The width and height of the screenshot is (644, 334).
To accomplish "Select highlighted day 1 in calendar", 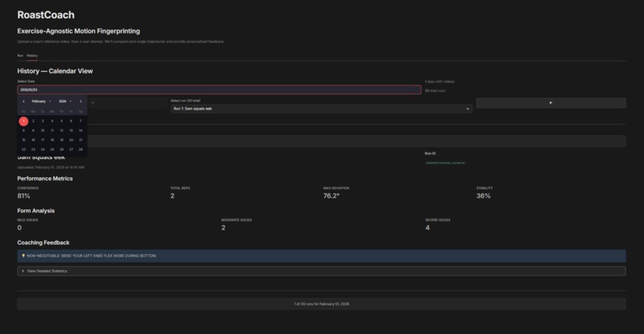I will [x=23, y=121].
